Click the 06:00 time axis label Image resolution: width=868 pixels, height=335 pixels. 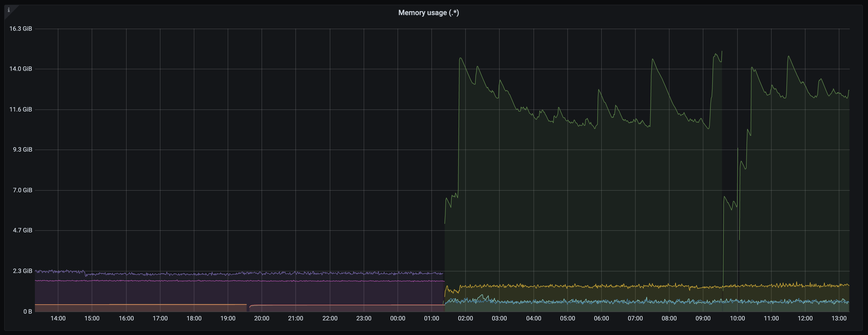click(x=602, y=319)
